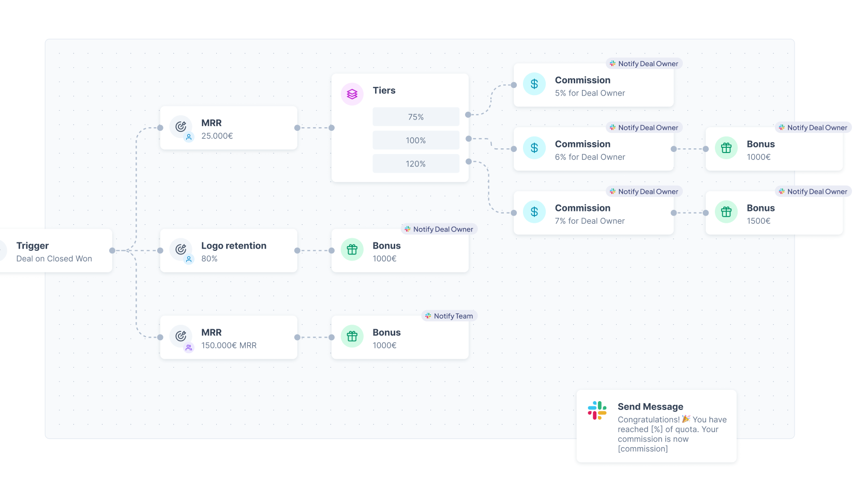The width and height of the screenshot is (868, 488).
Task: Click the dollar icon on 7% Commission node
Action: click(534, 212)
